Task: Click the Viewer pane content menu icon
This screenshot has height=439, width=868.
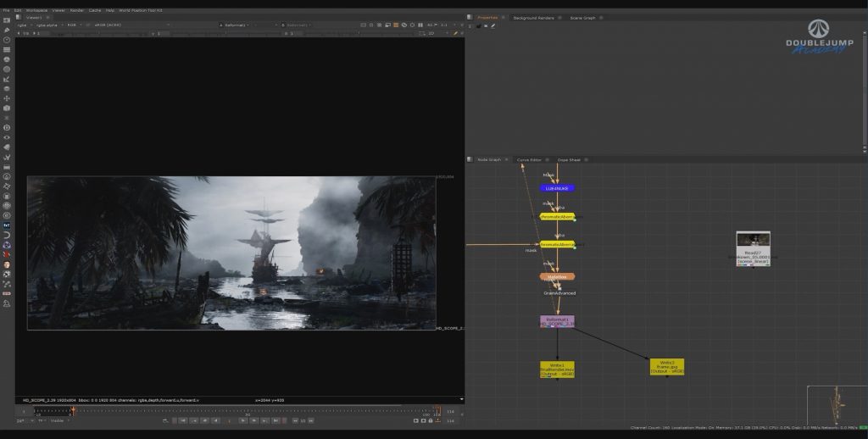Action: (19, 17)
